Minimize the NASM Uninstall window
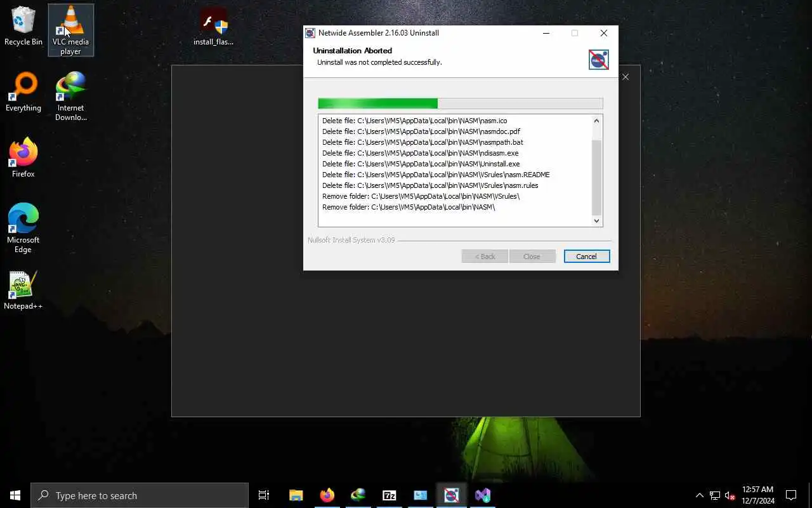This screenshot has width=812, height=508. (546, 33)
